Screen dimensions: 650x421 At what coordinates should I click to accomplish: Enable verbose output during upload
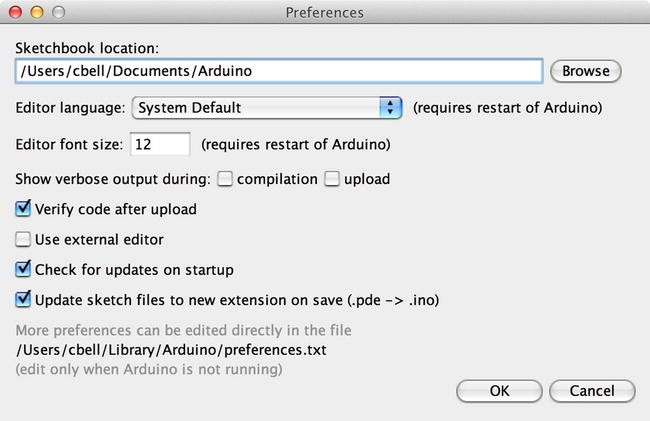pos(333,180)
